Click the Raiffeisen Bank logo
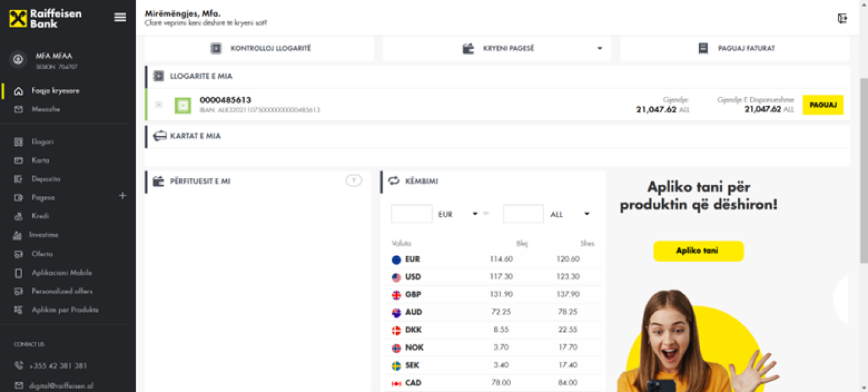The height and width of the screenshot is (392, 868). click(x=45, y=18)
